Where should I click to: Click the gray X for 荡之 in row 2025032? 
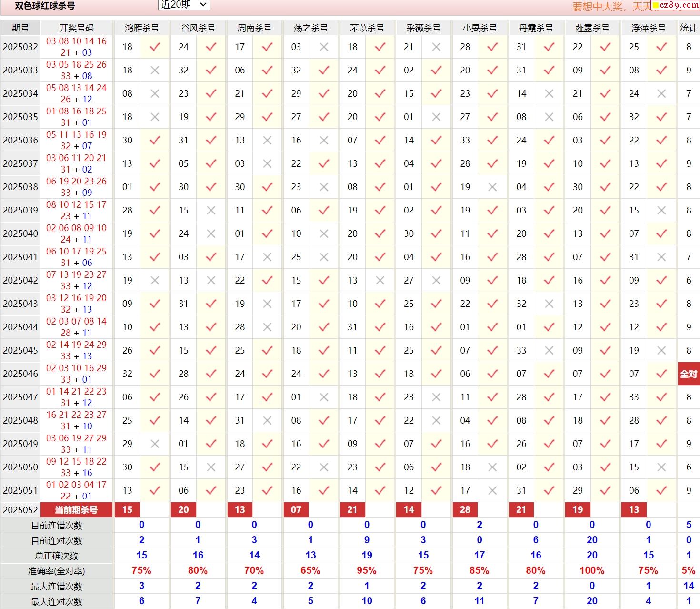point(324,47)
